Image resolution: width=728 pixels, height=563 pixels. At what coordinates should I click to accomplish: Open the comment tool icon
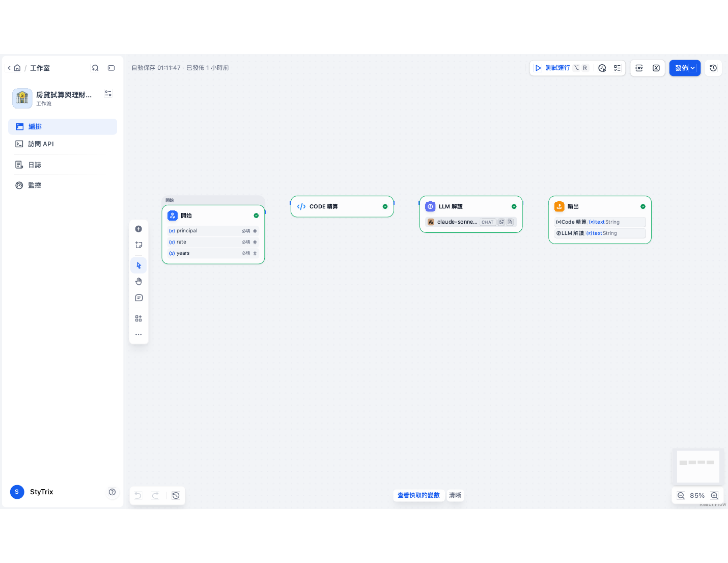coord(138,298)
